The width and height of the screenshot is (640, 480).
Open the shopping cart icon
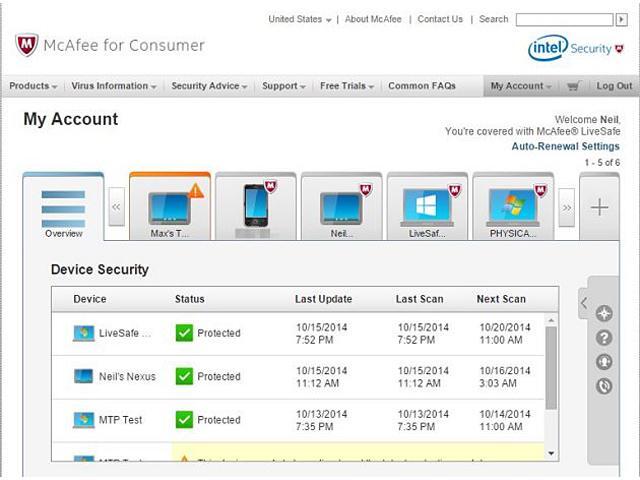coord(573,87)
